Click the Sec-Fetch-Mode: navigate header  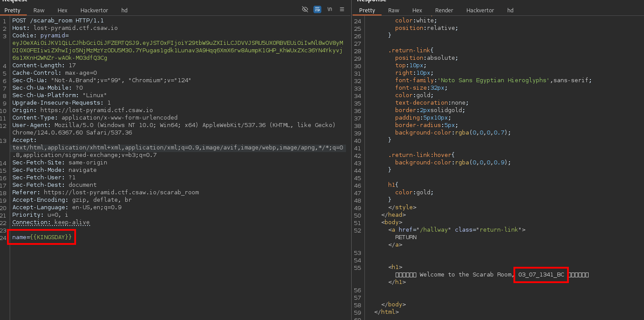click(55, 170)
